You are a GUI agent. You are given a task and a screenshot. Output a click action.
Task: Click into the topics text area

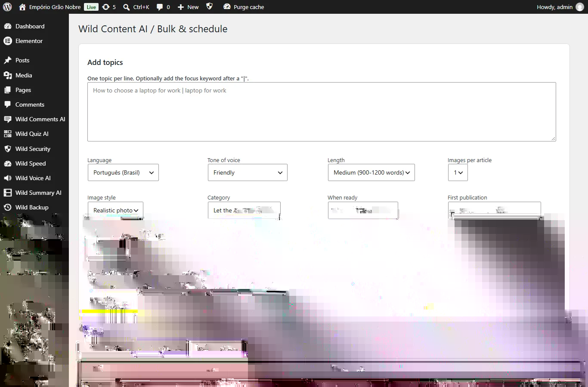tap(322, 112)
